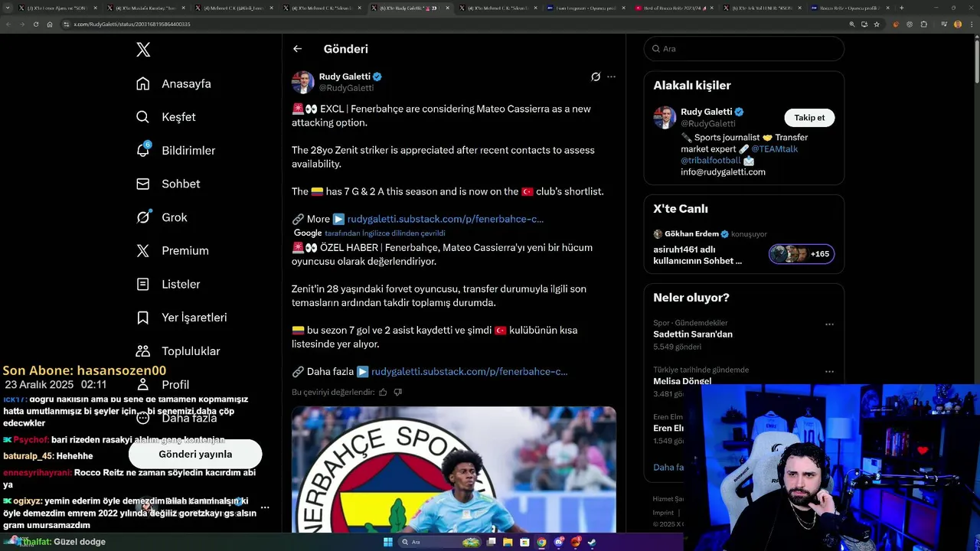Open Sohbet messages

pyautogui.click(x=168, y=184)
